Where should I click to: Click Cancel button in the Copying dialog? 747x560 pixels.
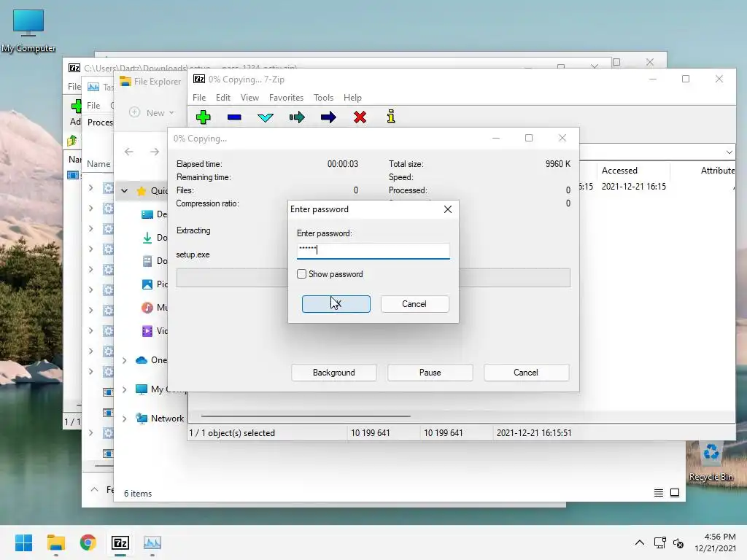pos(526,373)
